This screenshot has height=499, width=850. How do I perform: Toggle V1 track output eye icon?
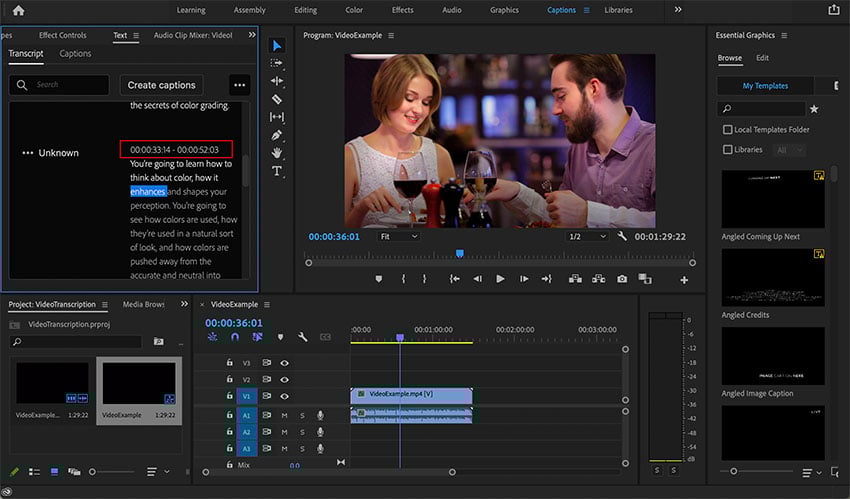[x=284, y=396]
